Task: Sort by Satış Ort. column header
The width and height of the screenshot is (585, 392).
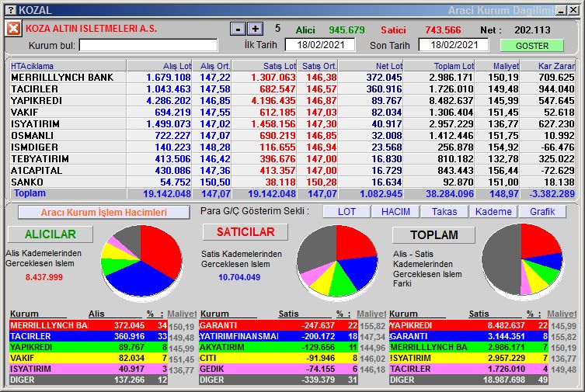Action: pos(318,66)
